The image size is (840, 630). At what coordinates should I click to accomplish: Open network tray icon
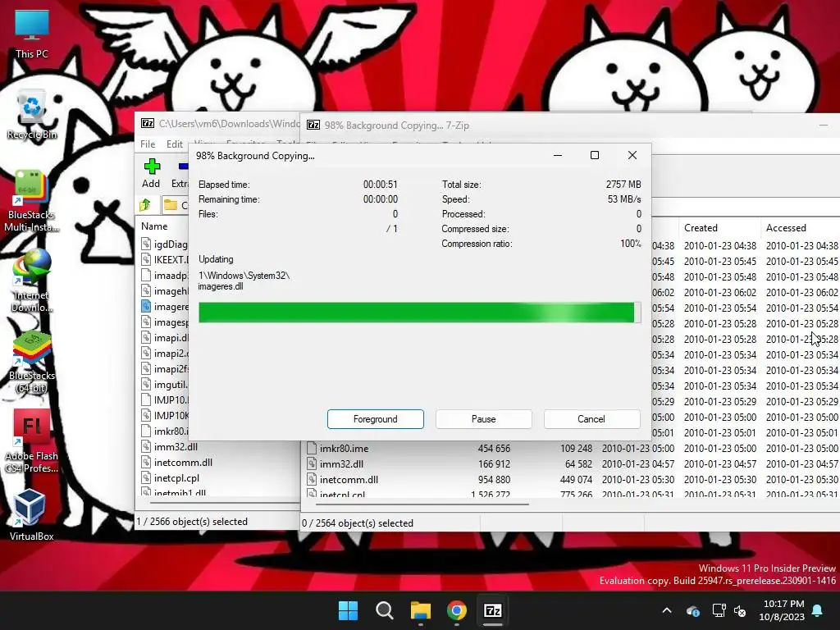(x=719, y=610)
